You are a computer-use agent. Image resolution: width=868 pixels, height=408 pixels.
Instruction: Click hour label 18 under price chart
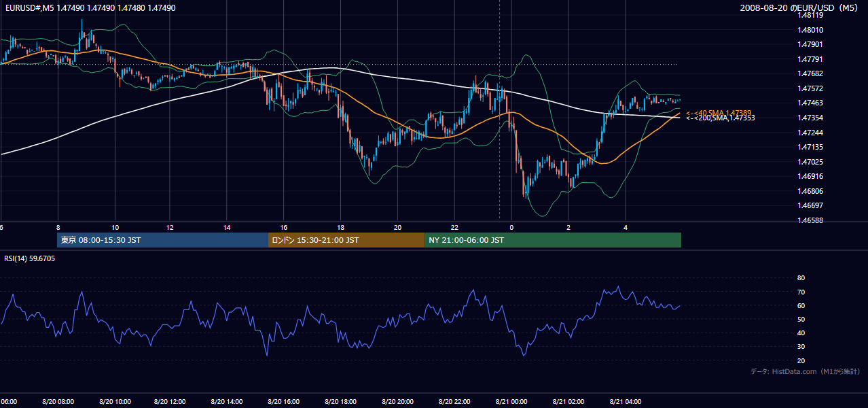point(341,228)
